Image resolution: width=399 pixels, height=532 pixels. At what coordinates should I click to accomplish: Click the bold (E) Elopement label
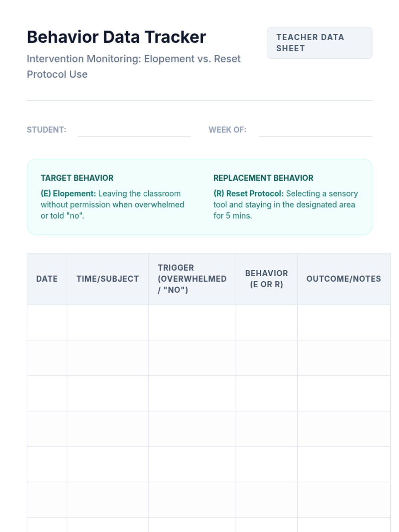pos(68,194)
